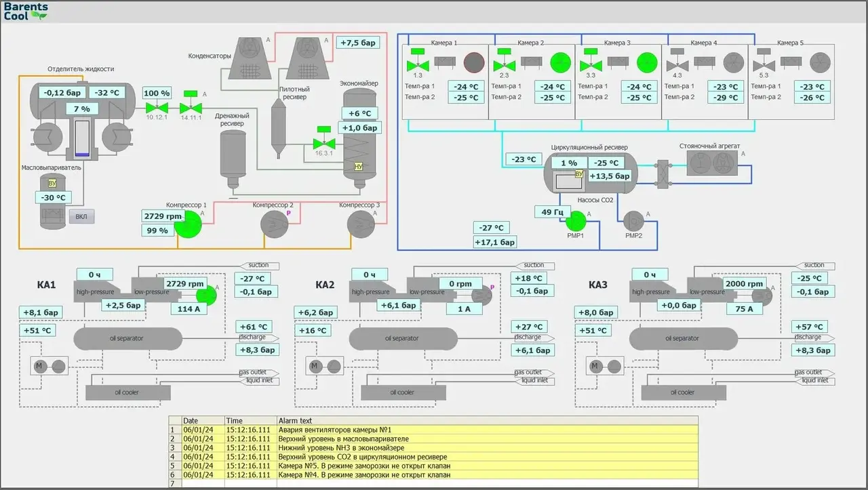Click the Пилотный ресивер vessel
Screen dimensions: 868x490
point(279,128)
